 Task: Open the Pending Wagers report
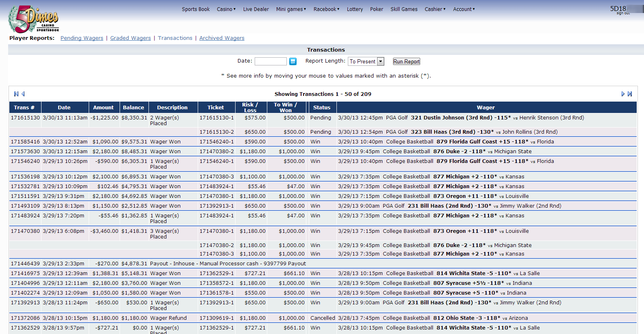(x=82, y=38)
